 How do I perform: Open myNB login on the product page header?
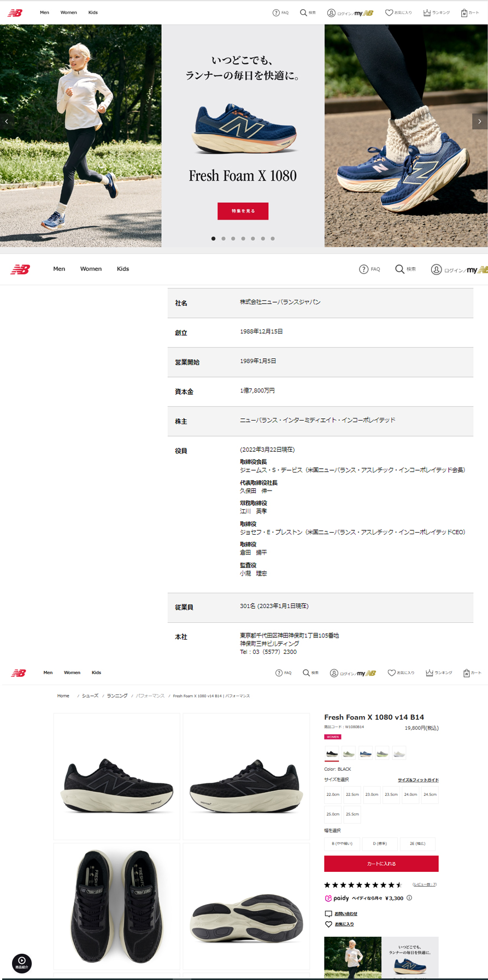tap(353, 673)
